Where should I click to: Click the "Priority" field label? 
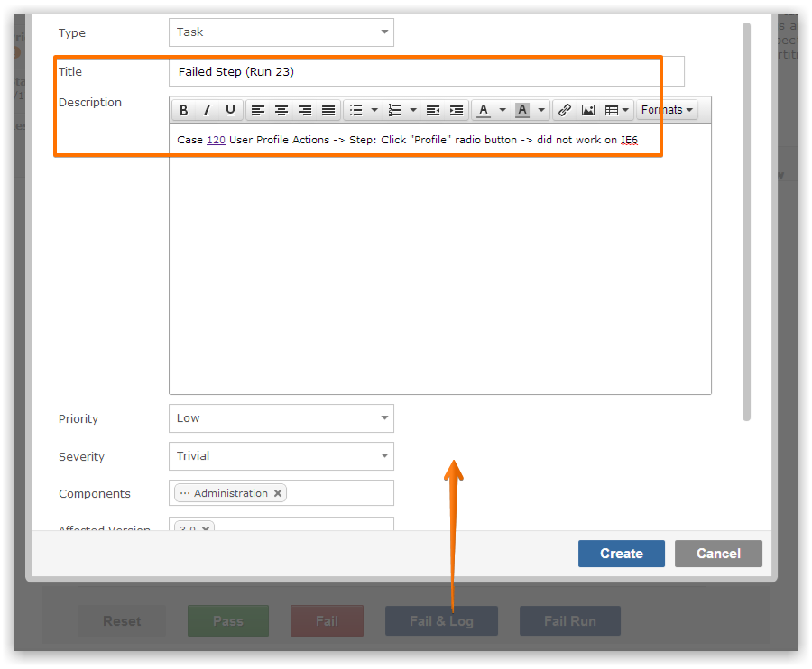pos(78,418)
